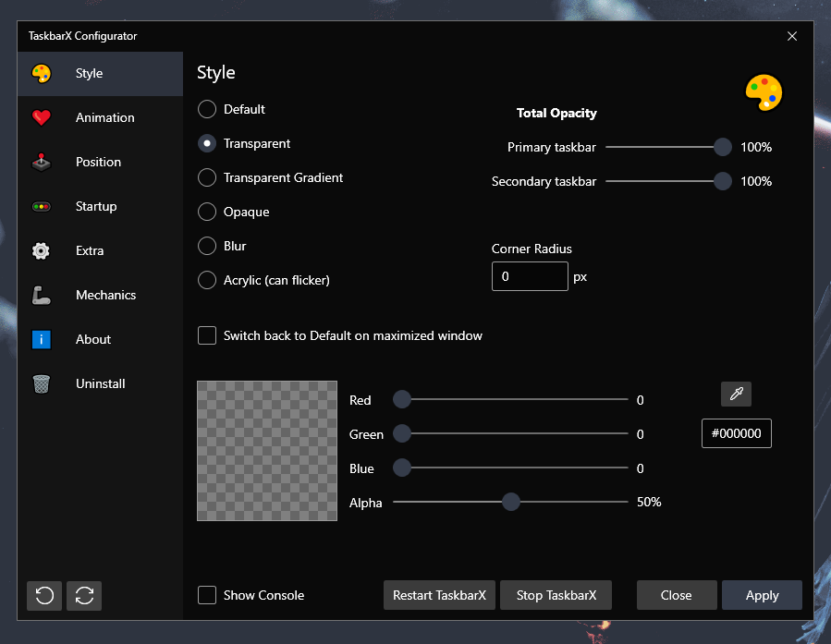Screen dimensions: 831x644
Task: Open the About tab
Action: click(x=93, y=339)
